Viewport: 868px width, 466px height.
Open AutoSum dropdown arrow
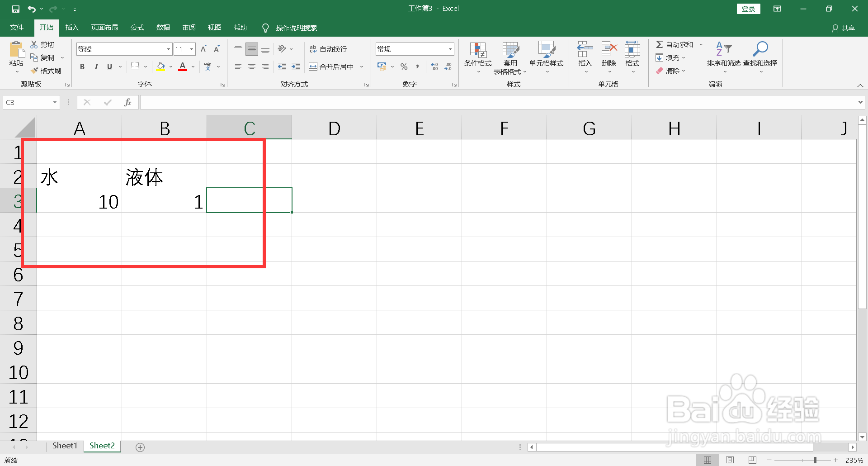701,44
